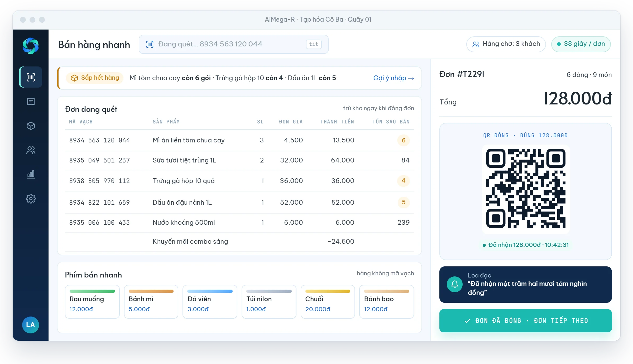Click low-stock badge 6 for Mì ăn liền

[x=403, y=140]
